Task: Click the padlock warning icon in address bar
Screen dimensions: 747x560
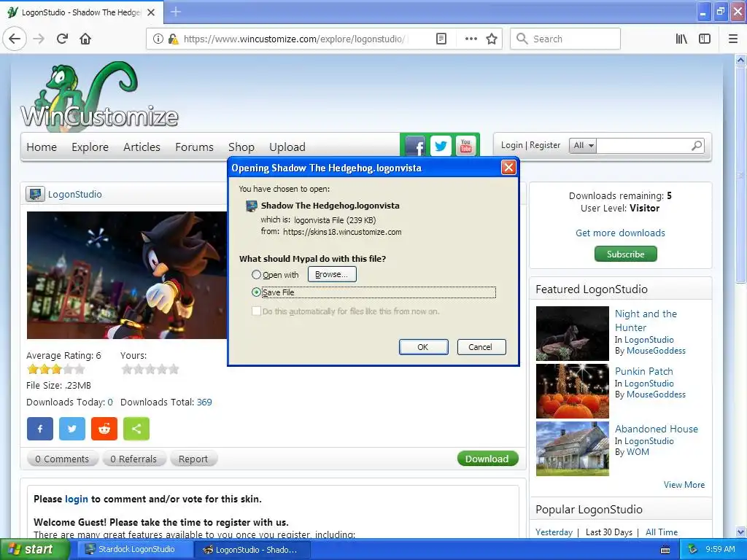Action: point(173,39)
